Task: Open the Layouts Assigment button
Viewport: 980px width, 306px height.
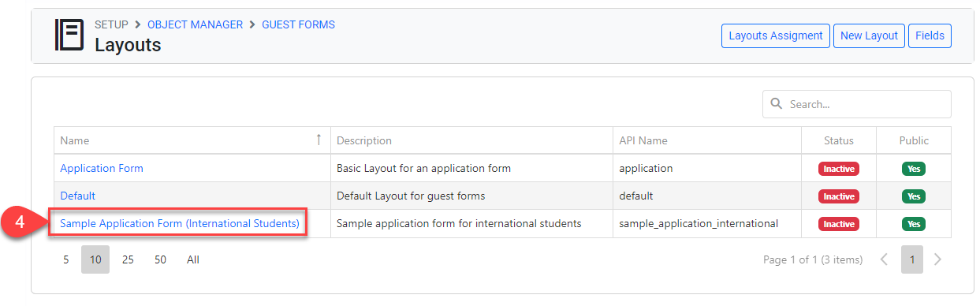Action: (776, 35)
